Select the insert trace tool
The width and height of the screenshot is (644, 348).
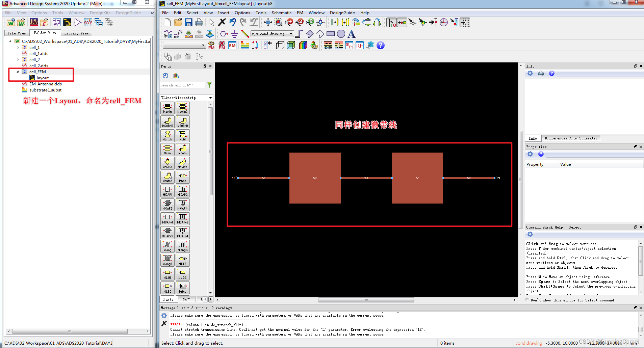[299, 34]
